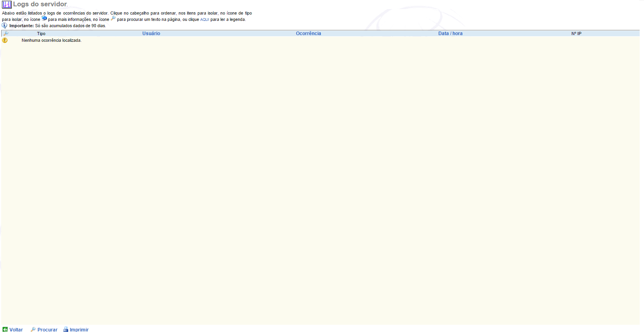
Task: Click the green back arrow icon
Action: 5,329
